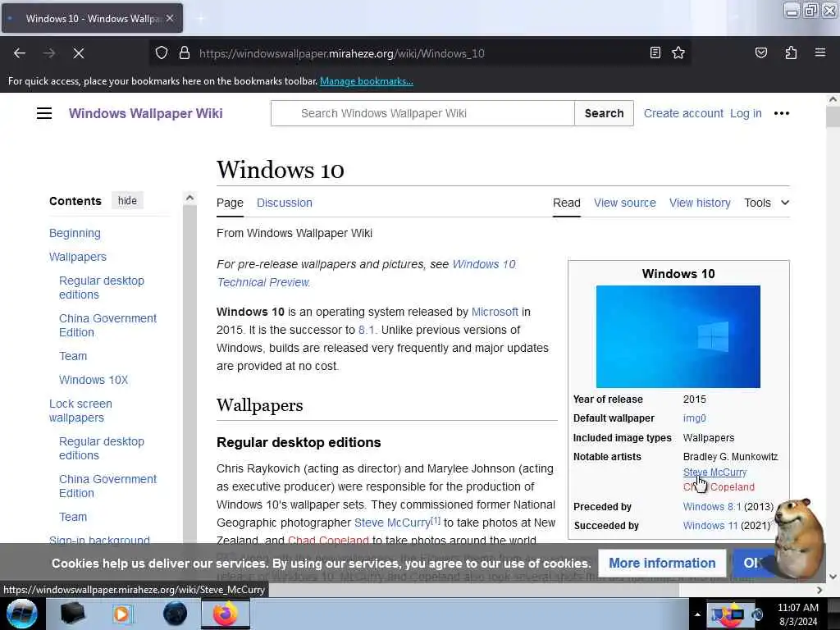Open the Extensions puzzle icon
Viewport: 840px width, 630px height.
tap(791, 52)
